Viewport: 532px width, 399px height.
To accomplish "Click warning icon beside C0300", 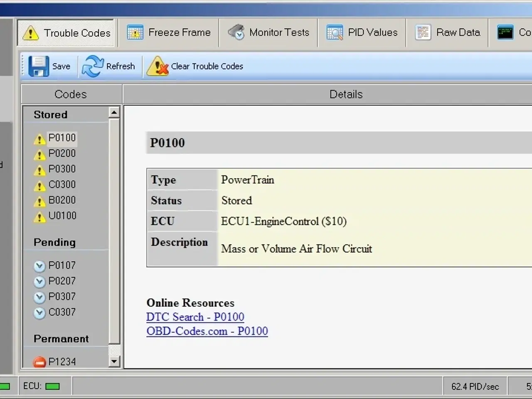I will 39,186.
